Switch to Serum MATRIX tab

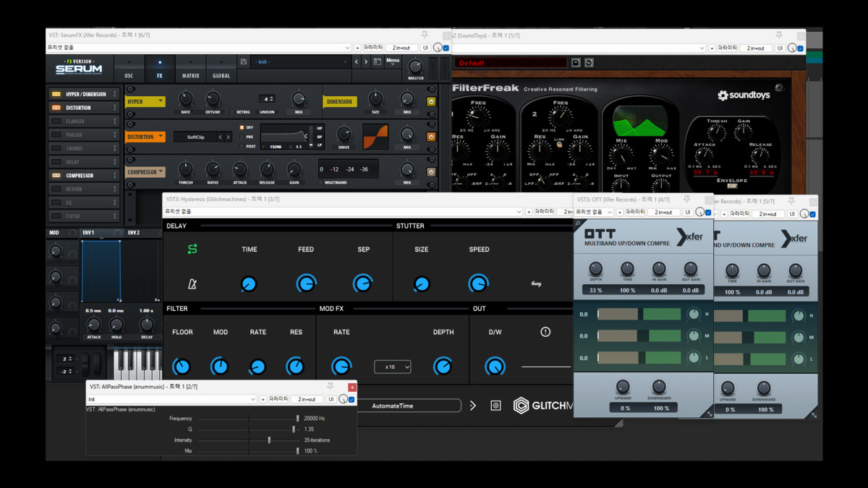[191, 69]
